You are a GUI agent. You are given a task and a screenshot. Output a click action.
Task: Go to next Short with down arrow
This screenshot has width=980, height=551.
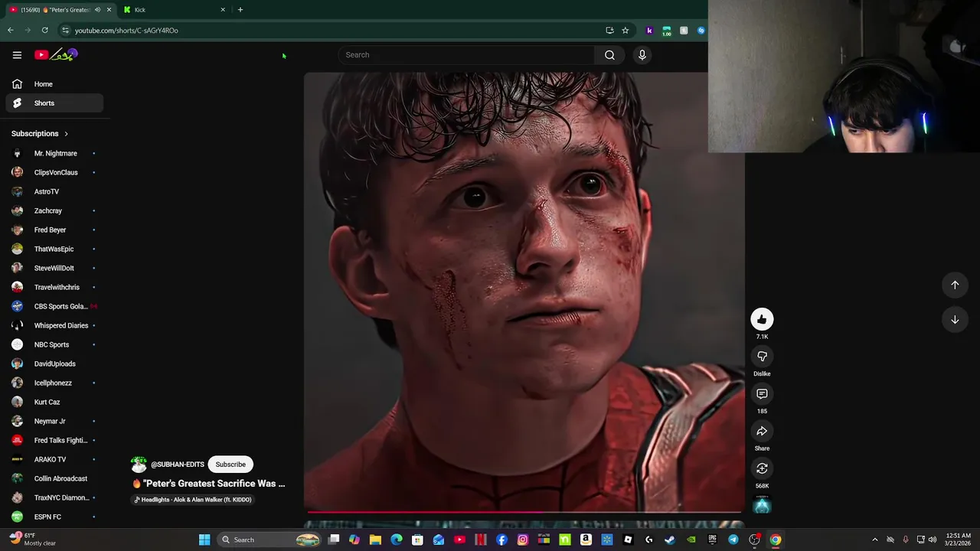(955, 320)
